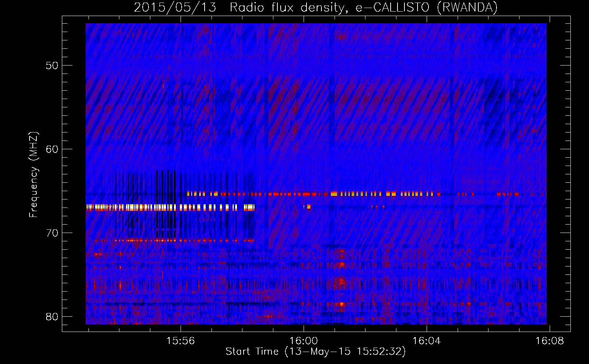The height and width of the screenshot is (364, 589).
Task: Click the '70' frequency tick label
Action: (52, 233)
